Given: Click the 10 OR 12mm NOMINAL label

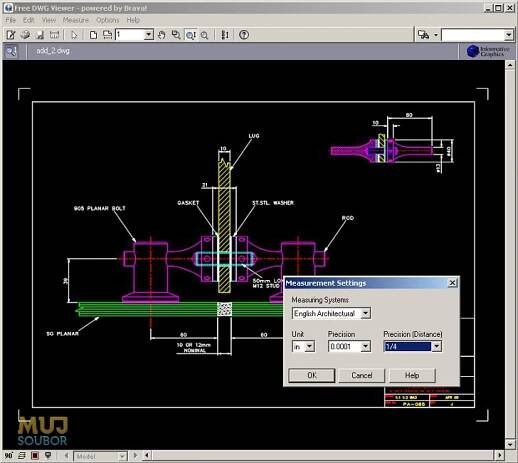Looking at the screenshot, I should (x=194, y=348).
